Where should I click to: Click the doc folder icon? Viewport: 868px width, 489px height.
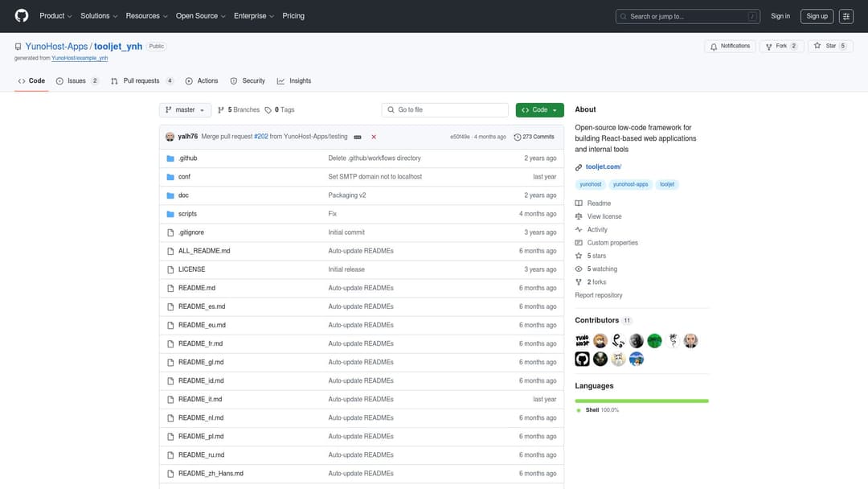(170, 195)
